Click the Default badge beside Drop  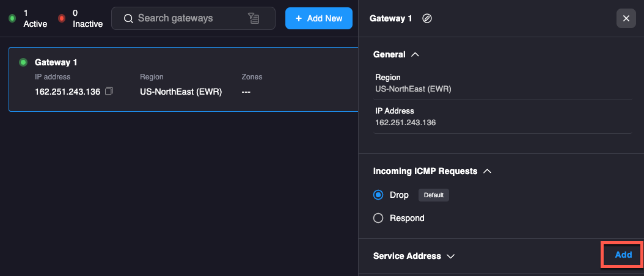click(434, 195)
